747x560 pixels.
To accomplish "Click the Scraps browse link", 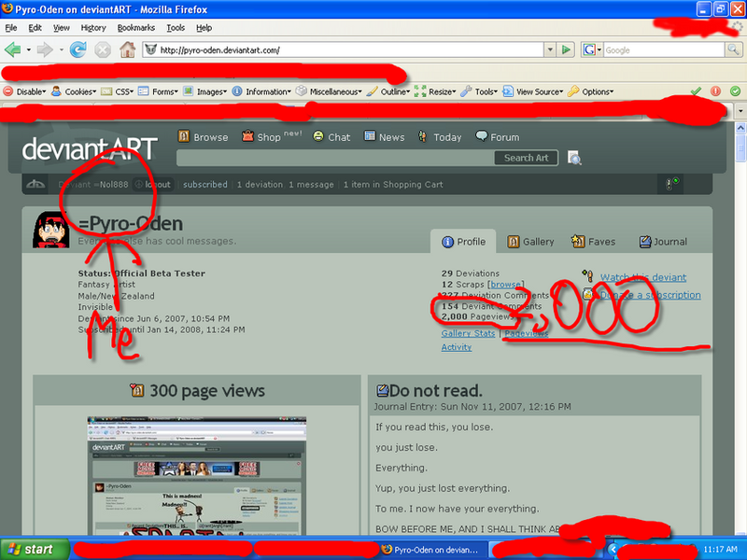I will click(505, 285).
